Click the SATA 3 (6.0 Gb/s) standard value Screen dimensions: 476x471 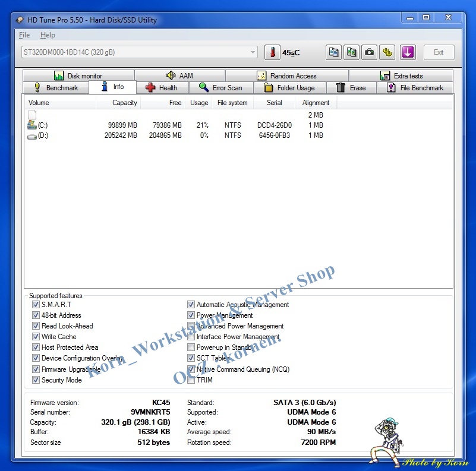(305, 403)
